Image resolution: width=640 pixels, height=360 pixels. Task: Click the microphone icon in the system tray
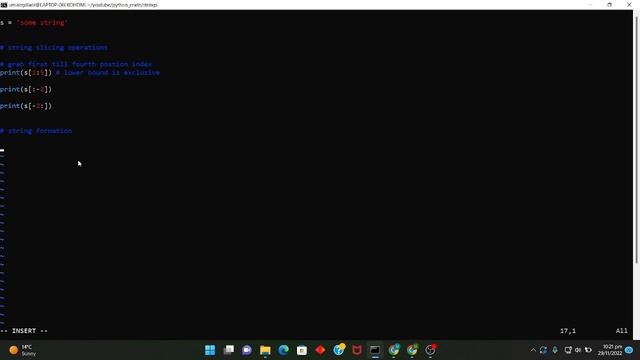tap(555, 350)
